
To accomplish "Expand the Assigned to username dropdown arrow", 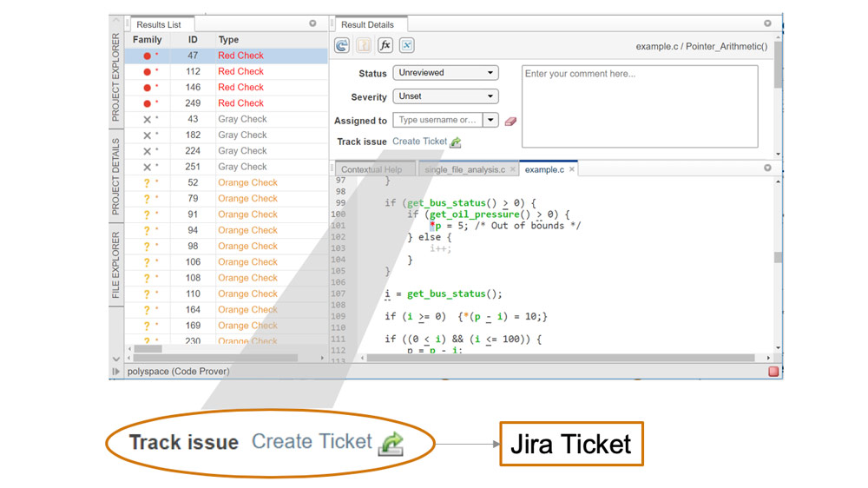I will click(490, 121).
